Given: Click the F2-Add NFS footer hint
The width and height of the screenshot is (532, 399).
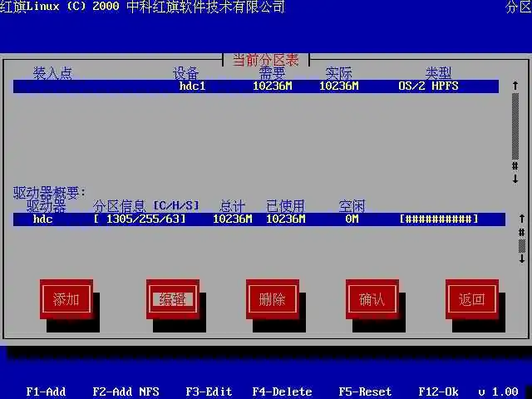Looking at the screenshot, I should coord(126,392).
